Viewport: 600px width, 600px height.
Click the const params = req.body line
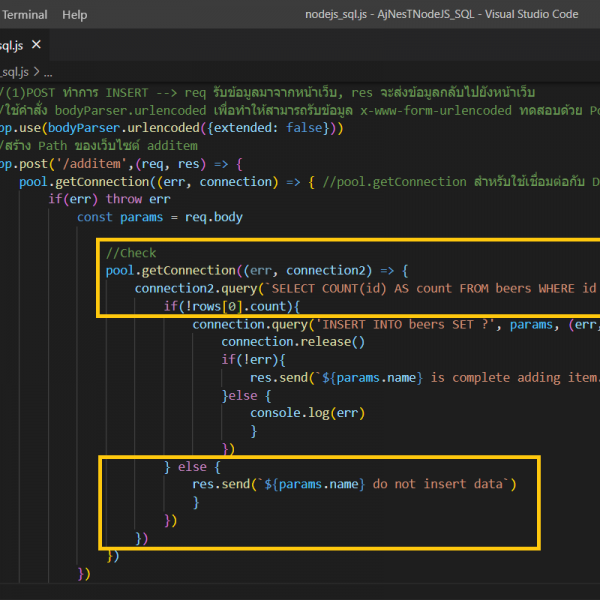pyautogui.click(x=160, y=217)
